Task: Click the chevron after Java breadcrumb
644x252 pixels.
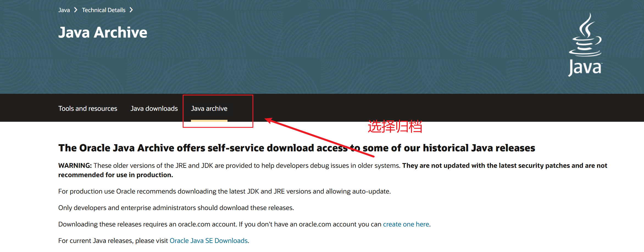Action: pos(76,10)
